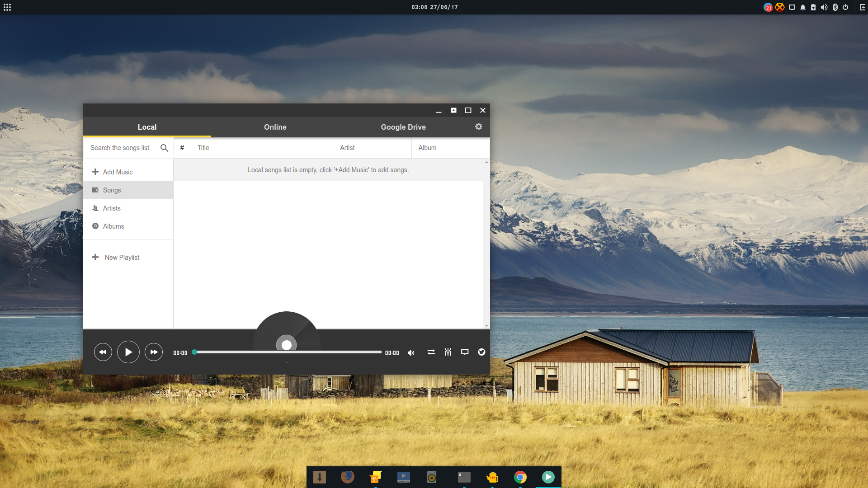Open notification badge showing 21
Image resolution: width=868 pixels, height=488 pixels.
click(768, 7)
